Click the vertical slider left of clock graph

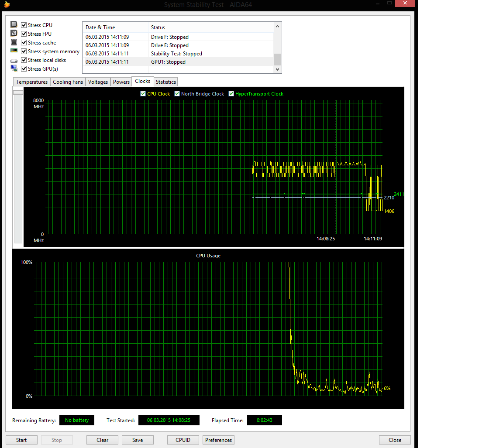click(18, 92)
